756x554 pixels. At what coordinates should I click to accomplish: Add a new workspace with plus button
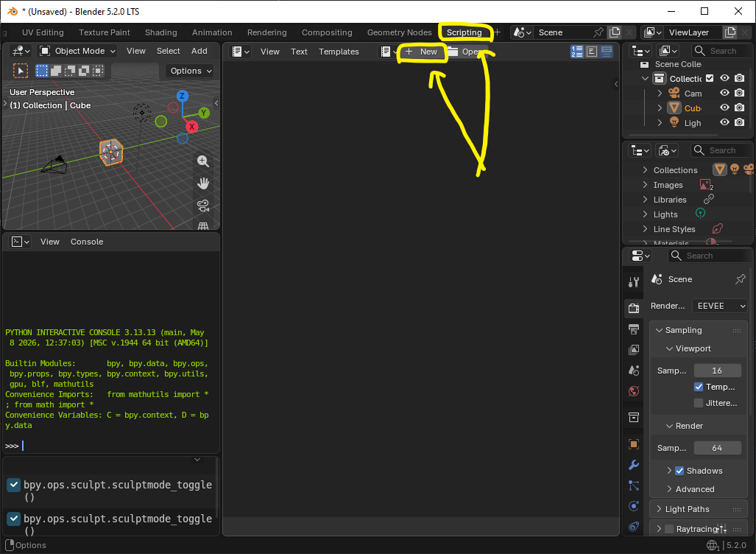(x=497, y=32)
